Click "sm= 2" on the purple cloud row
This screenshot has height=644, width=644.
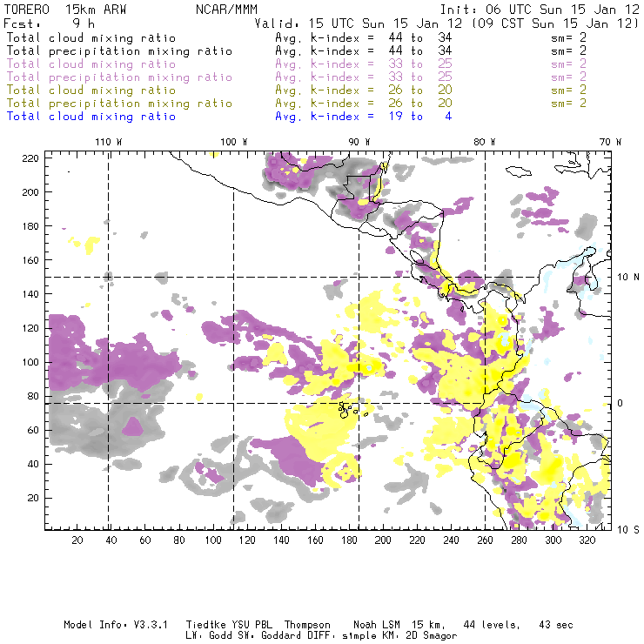point(568,64)
